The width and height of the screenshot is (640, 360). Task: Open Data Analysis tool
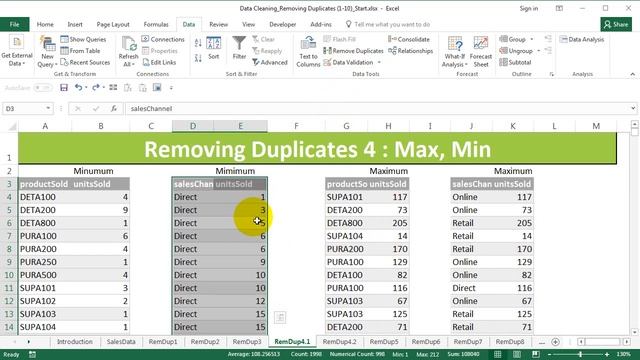point(582,39)
